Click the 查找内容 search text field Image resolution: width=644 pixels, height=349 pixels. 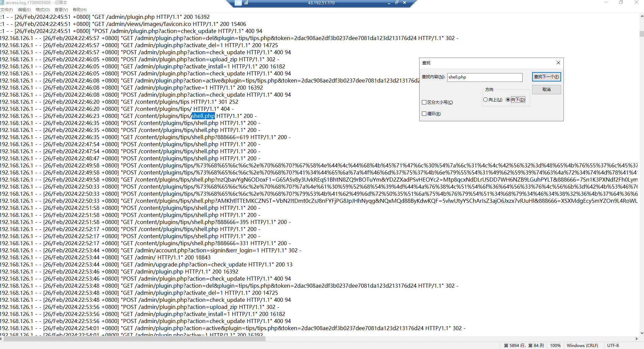tap(485, 77)
